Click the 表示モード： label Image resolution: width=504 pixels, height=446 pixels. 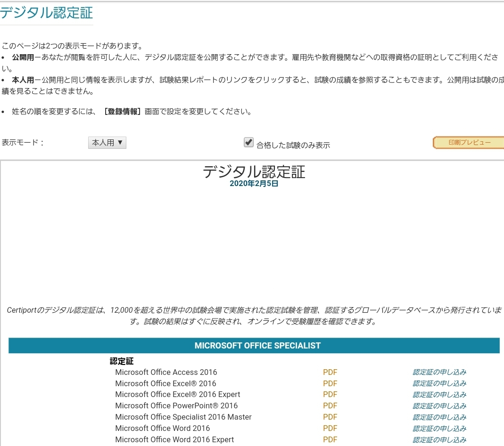coord(23,142)
